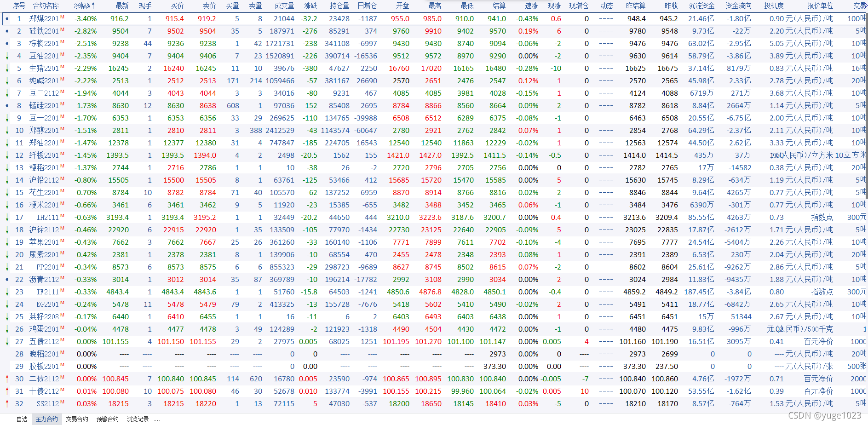
Task: Click the blue dot marker beside 棕榈2201
Action: tap(7, 44)
